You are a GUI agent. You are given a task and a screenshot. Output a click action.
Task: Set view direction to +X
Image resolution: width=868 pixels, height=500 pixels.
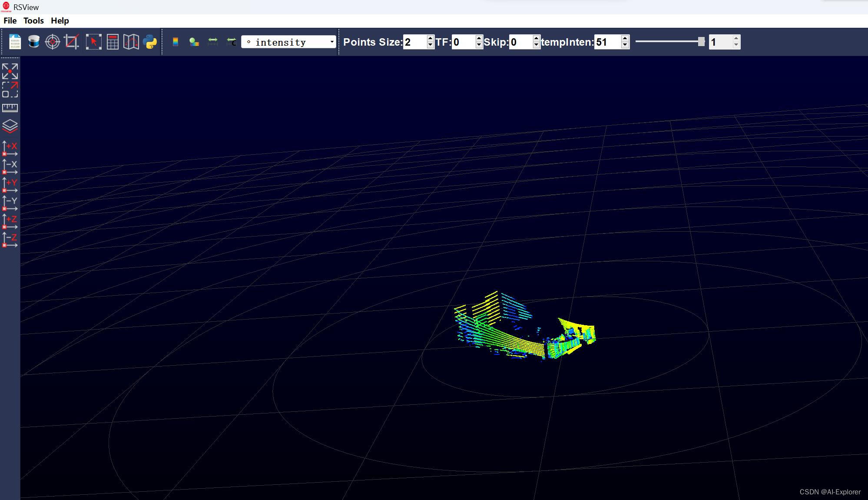10,148
